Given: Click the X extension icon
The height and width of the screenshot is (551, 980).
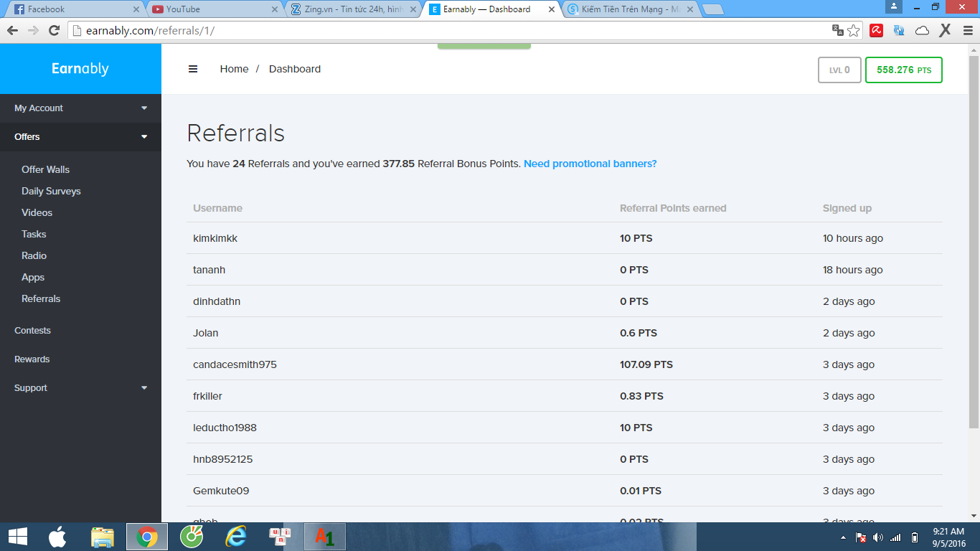Looking at the screenshot, I should (945, 30).
